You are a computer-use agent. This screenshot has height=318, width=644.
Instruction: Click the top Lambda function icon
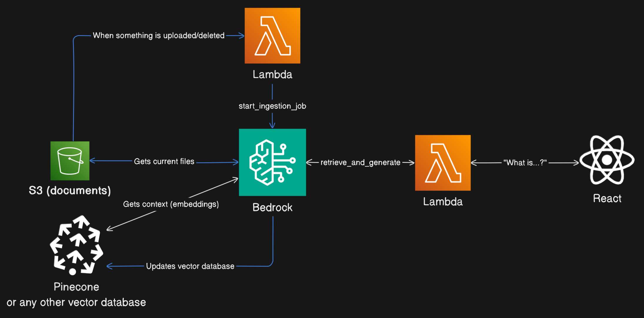(272, 36)
